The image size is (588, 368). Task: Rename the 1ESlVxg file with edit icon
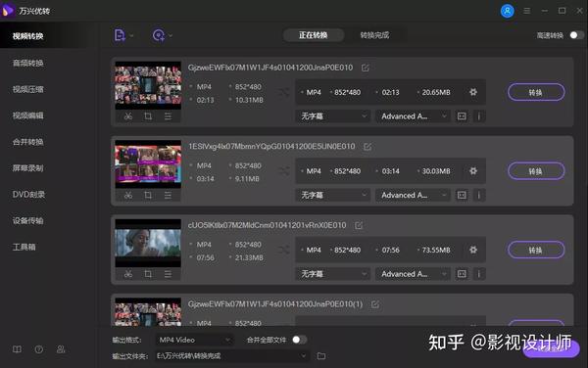click(x=367, y=147)
